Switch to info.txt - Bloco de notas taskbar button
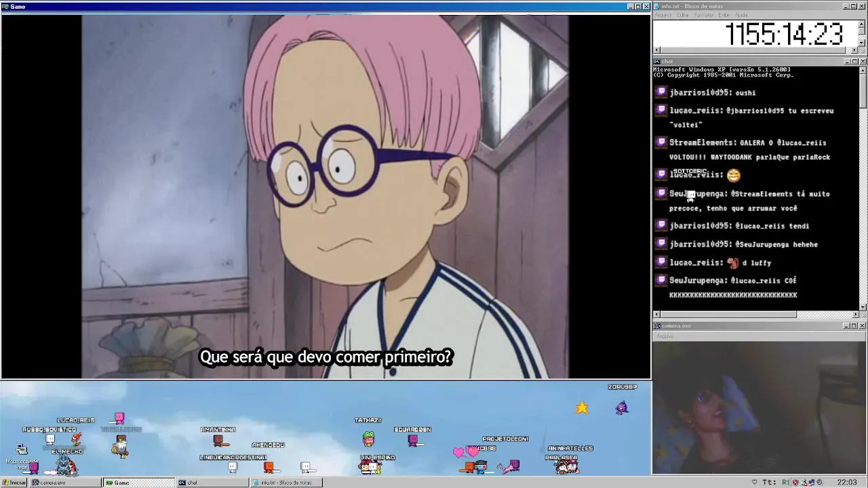The image size is (868, 488). click(x=285, y=483)
